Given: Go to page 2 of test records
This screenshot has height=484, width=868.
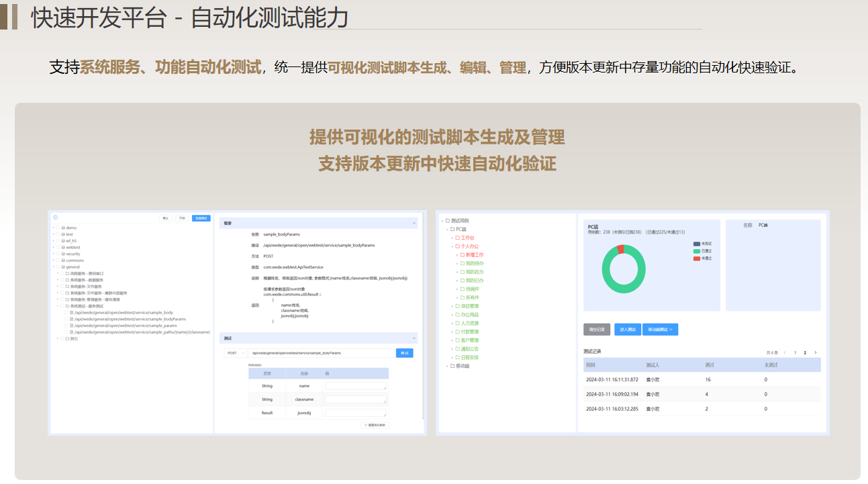Looking at the screenshot, I should click(x=805, y=352).
